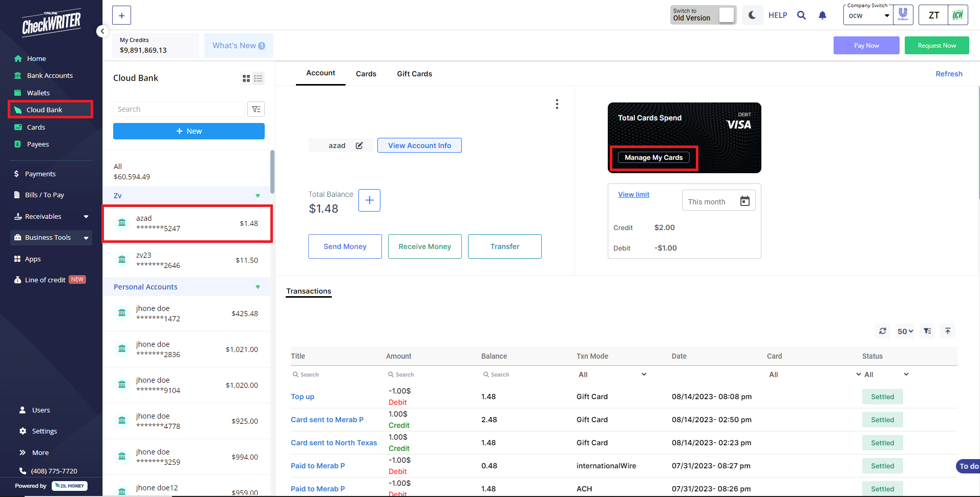Screen dimensions: 980x497
Task: Open three-dot account options menu
Action: [557, 104]
